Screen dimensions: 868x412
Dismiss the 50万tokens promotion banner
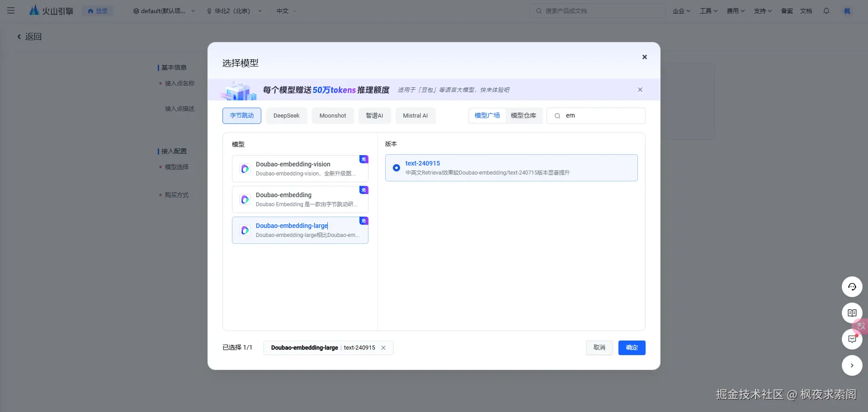(x=640, y=90)
